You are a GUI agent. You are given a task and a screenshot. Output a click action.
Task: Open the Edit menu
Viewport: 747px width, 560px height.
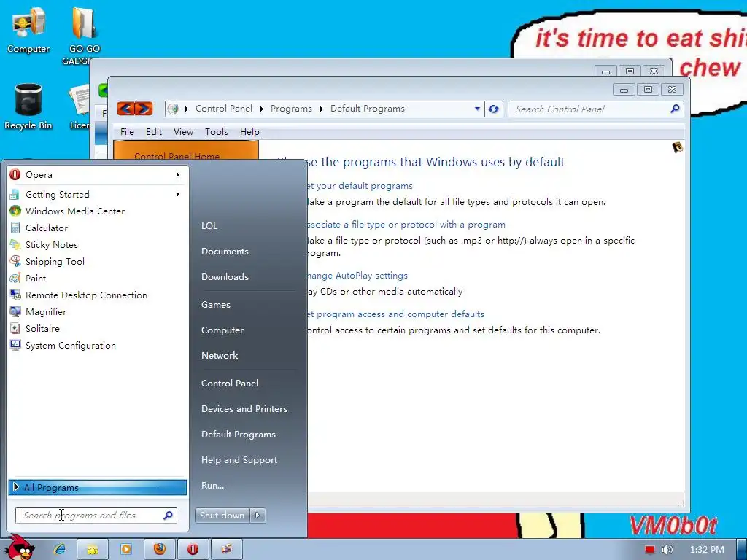coord(154,132)
